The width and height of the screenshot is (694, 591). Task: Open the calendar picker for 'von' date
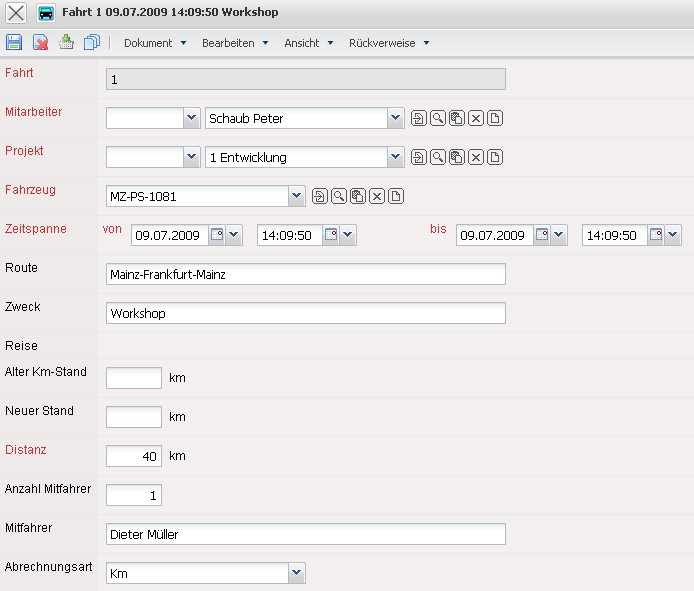coord(217,235)
